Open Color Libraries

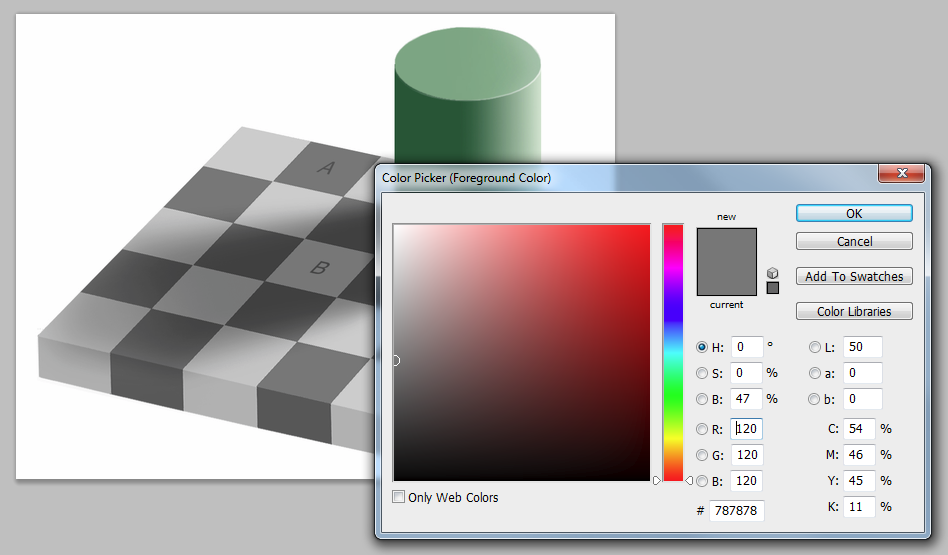point(854,311)
